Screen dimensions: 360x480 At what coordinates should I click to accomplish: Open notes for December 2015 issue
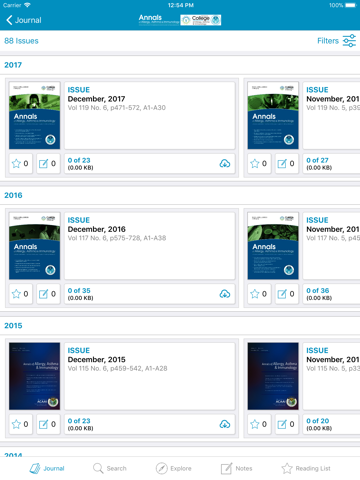pyautogui.click(x=48, y=424)
